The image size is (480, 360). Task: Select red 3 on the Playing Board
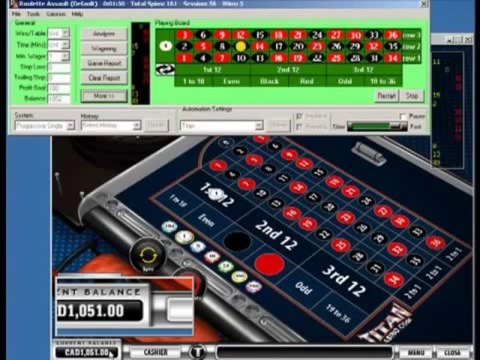coord(184,35)
